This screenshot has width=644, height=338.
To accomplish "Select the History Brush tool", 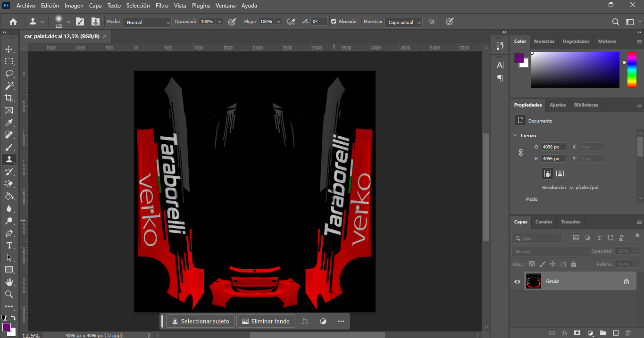I will click(9, 172).
